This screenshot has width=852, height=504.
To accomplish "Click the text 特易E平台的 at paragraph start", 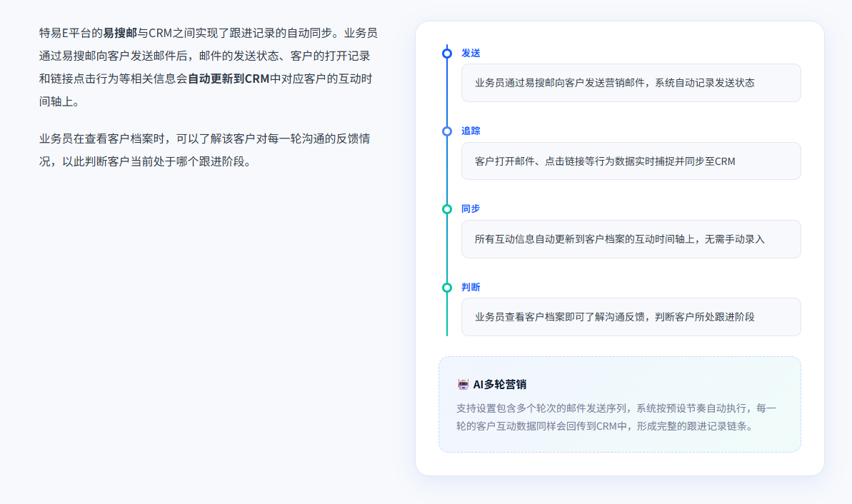I will pyautogui.click(x=71, y=33).
